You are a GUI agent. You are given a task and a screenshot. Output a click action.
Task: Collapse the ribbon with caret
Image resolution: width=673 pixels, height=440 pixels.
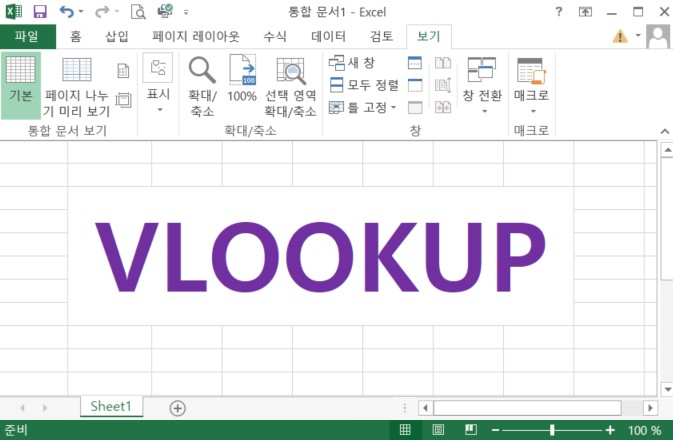(x=665, y=131)
